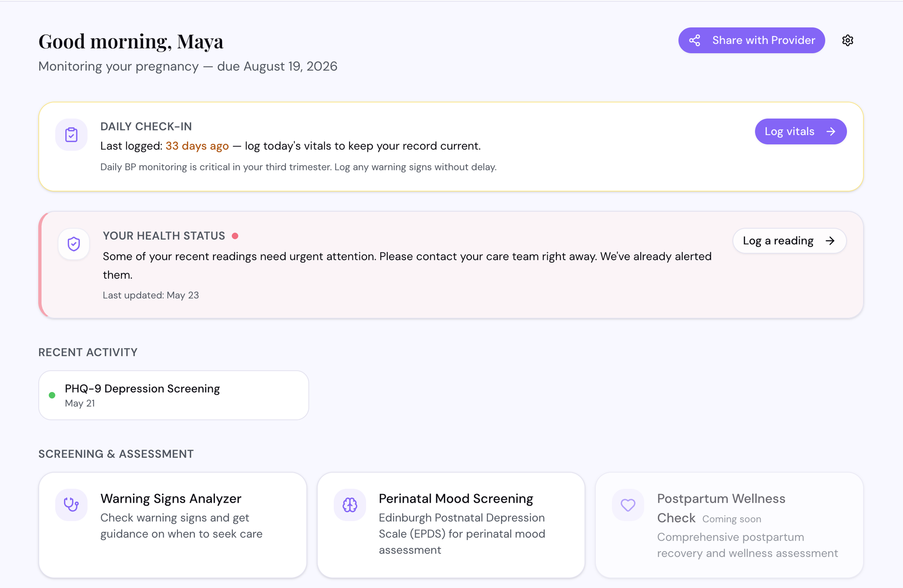Viewport: 903px width, 588px height.
Task: Click the arrow on Log a reading
Action: [x=830, y=241]
